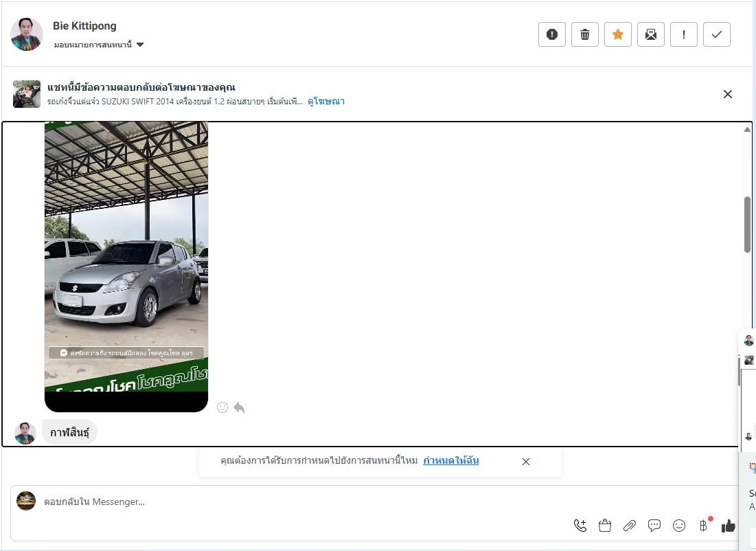Viewport: 756px width, 551px height.
Task: Move conversation to spam
Action: click(551, 34)
